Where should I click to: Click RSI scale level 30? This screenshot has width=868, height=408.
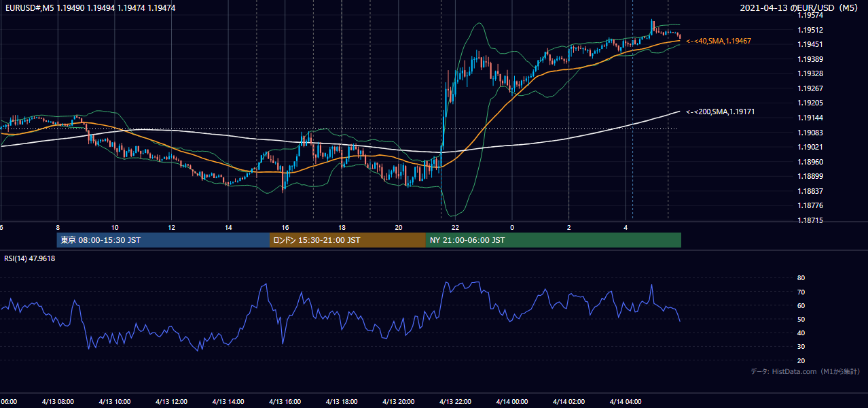pyautogui.click(x=801, y=347)
